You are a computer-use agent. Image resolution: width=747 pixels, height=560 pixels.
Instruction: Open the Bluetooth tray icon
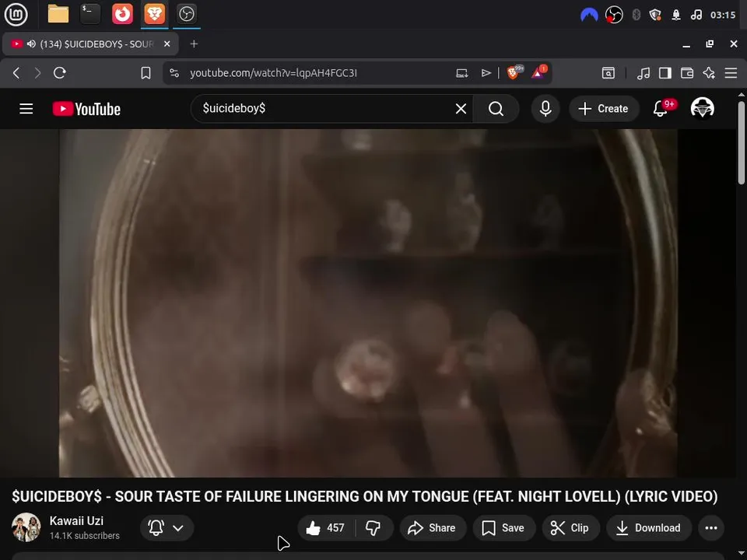point(636,16)
